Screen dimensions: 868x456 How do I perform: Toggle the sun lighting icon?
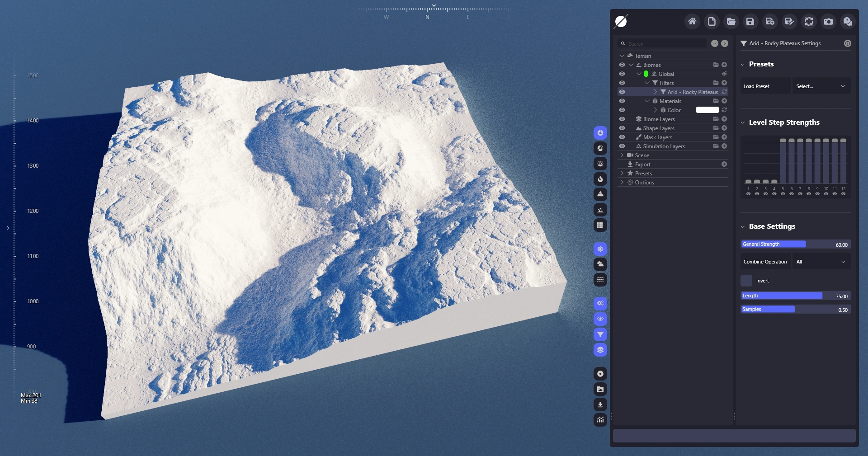[x=600, y=249]
